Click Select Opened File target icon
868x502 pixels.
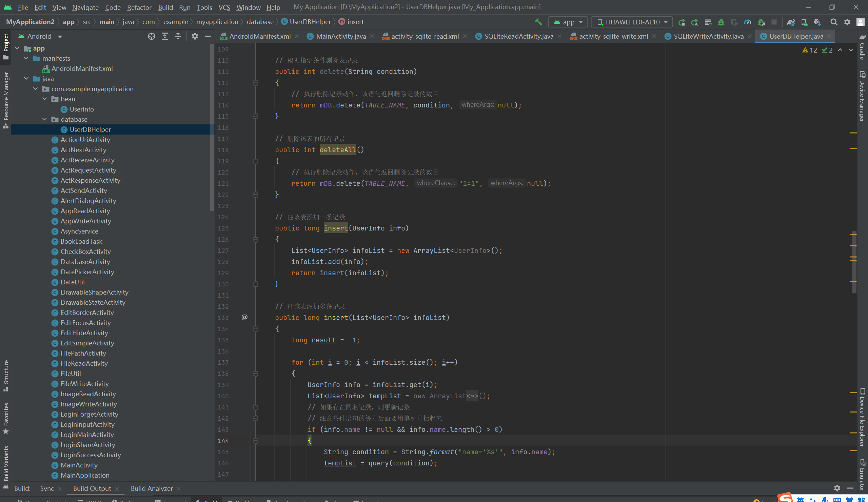point(151,36)
